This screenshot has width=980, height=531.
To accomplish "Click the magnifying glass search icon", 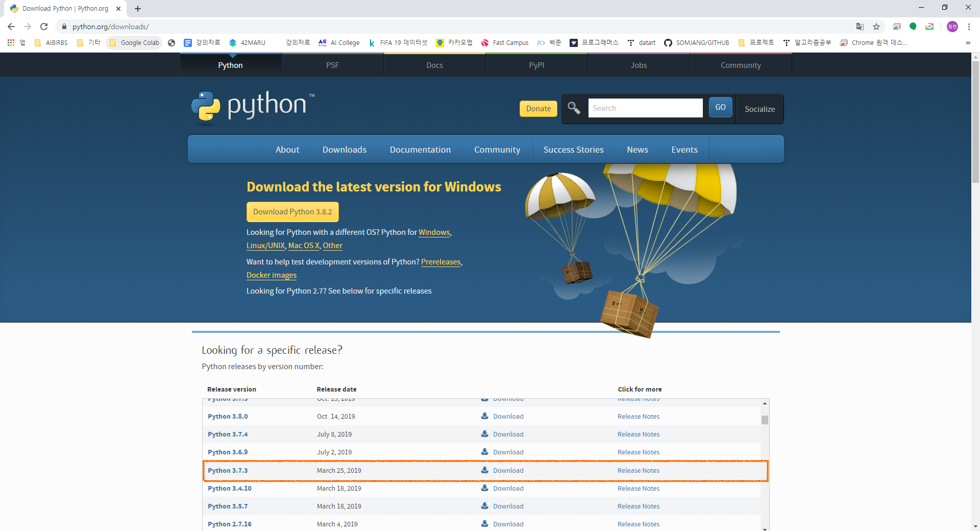I will point(574,108).
